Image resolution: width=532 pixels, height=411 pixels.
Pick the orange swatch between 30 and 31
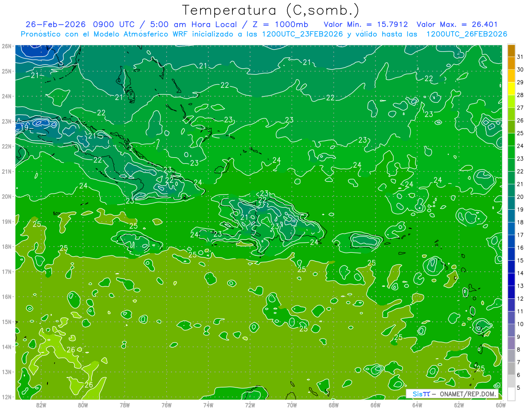(512, 63)
